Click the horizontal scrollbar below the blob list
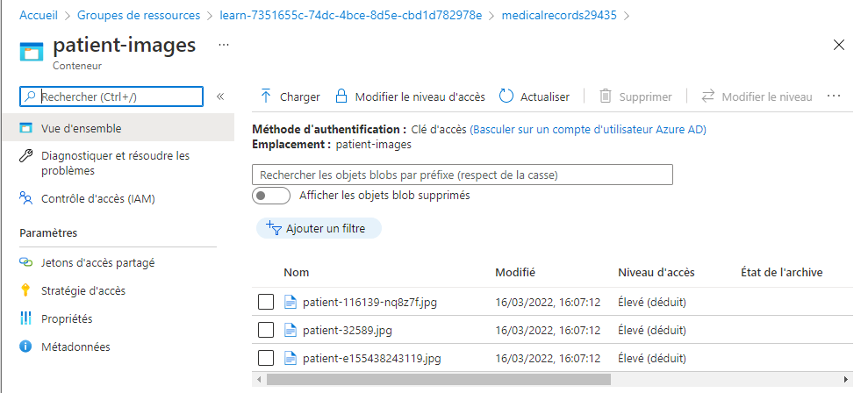This screenshot has height=393, width=868. [x=439, y=379]
